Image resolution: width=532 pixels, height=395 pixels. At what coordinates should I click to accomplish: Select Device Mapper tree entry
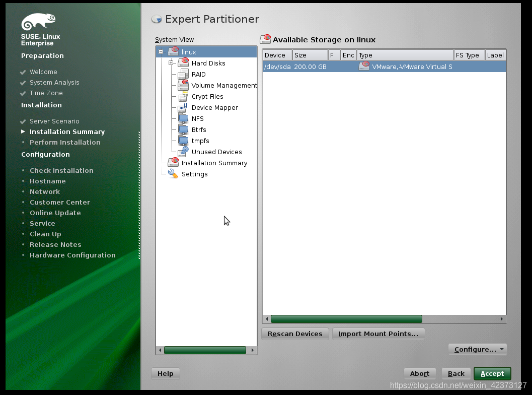pyautogui.click(x=215, y=108)
